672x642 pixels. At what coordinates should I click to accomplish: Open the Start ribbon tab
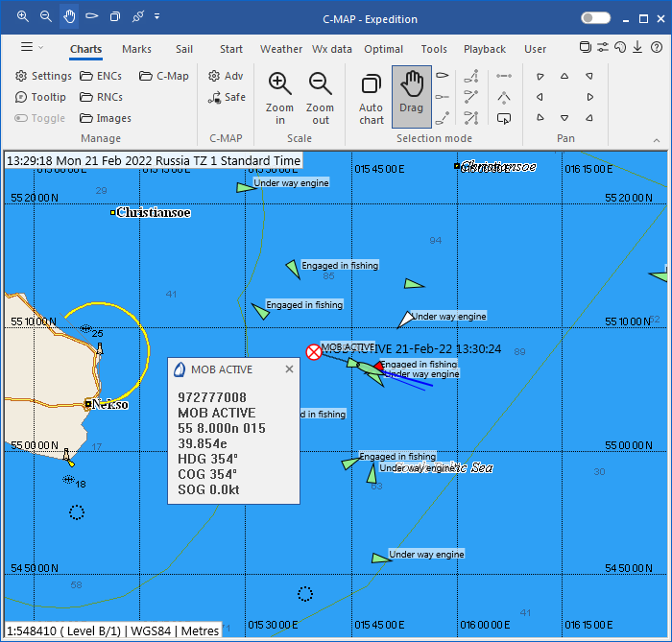(231, 49)
